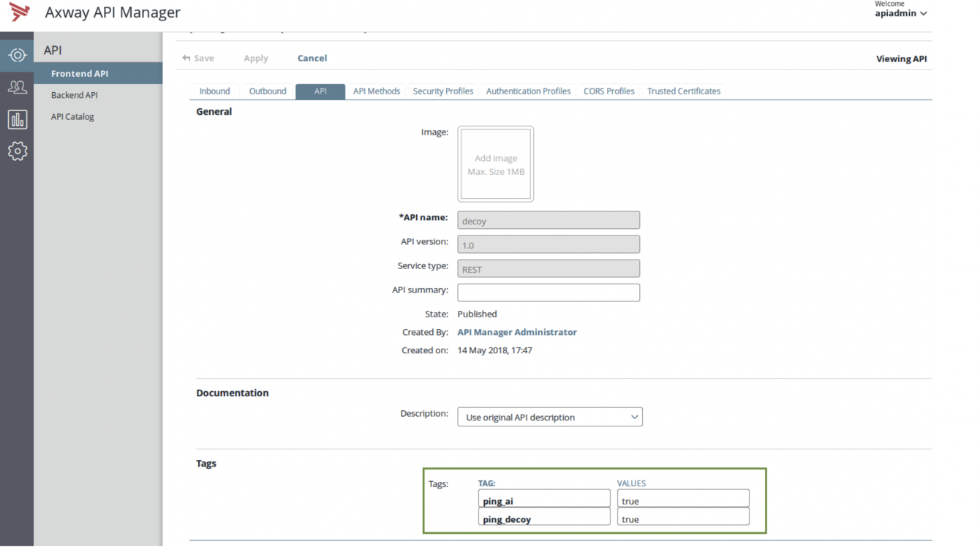Screen dimensions: 980x547
Task: Click the Service type field
Action: coord(549,268)
